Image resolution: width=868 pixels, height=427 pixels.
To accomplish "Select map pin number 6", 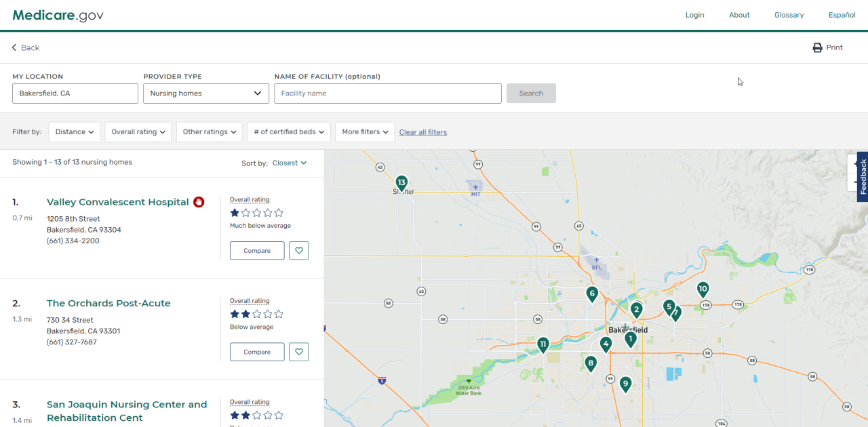I will pos(592,295).
